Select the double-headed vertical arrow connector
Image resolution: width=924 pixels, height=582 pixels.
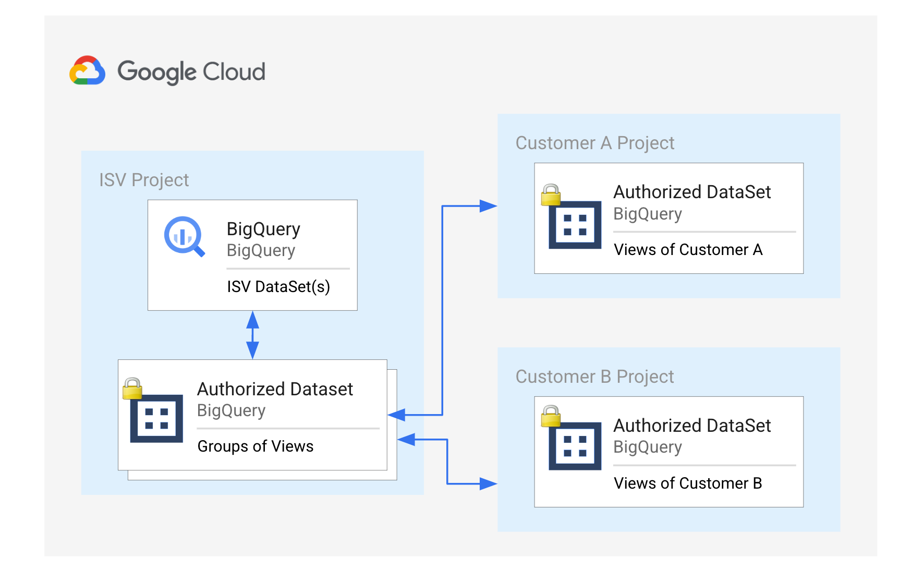(x=253, y=335)
